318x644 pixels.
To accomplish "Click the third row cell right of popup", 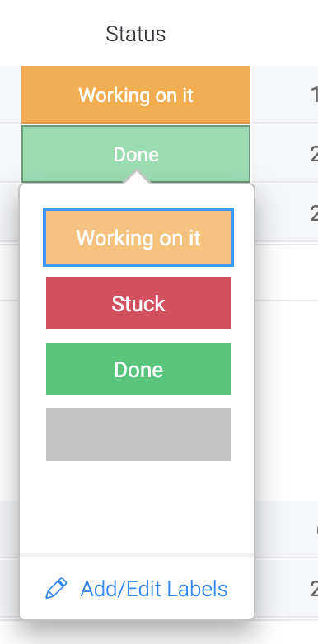I will (x=287, y=212).
